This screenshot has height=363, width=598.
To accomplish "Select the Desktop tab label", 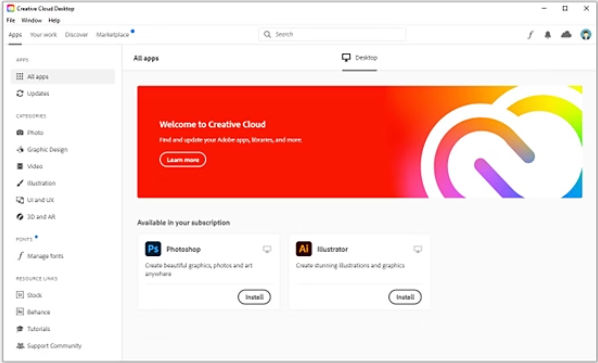I will [x=366, y=58].
